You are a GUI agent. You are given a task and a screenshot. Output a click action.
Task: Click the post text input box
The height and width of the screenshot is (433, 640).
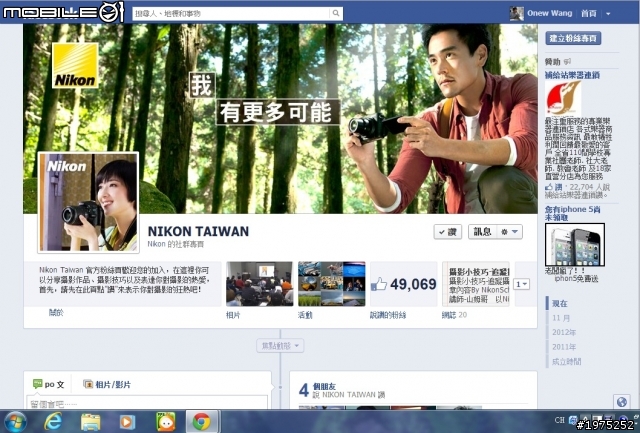pyautogui.click(x=147, y=402)
